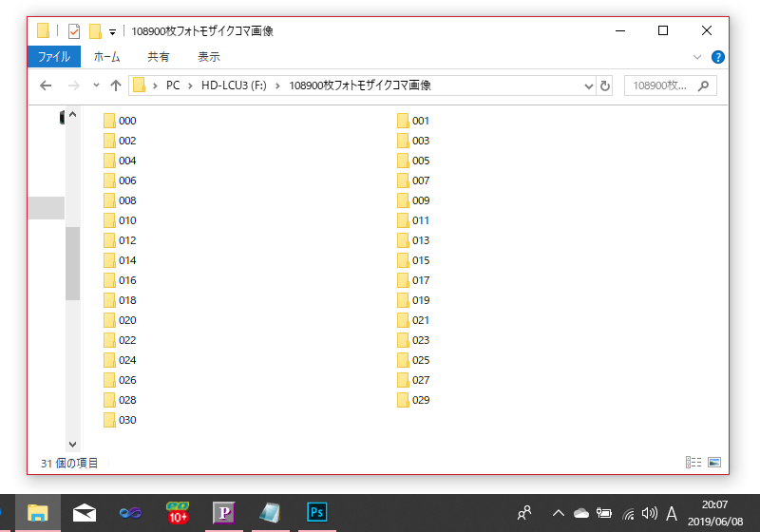Switch to the 表示 ribbon tab
760x532 pixels.
(x=209, y=57)
